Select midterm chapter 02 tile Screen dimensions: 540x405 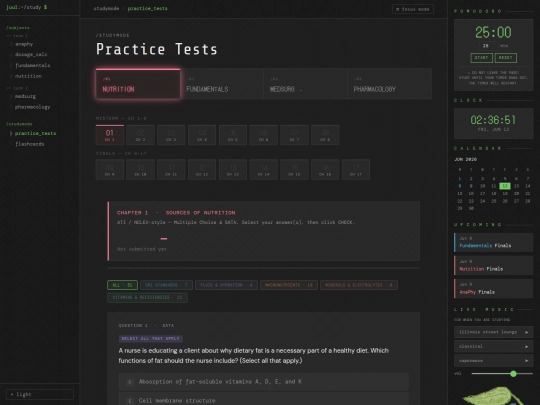(141, 135)
